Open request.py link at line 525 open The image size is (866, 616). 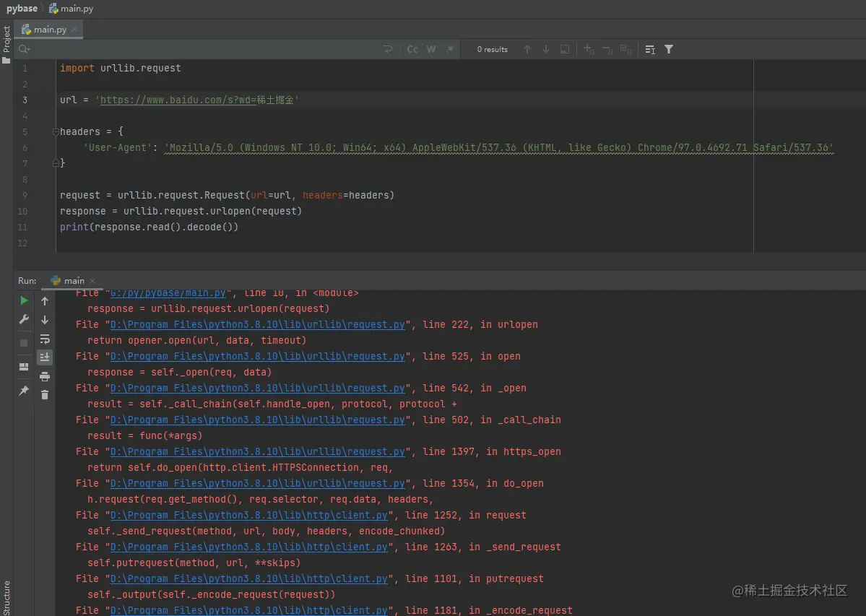coord(257,357)
